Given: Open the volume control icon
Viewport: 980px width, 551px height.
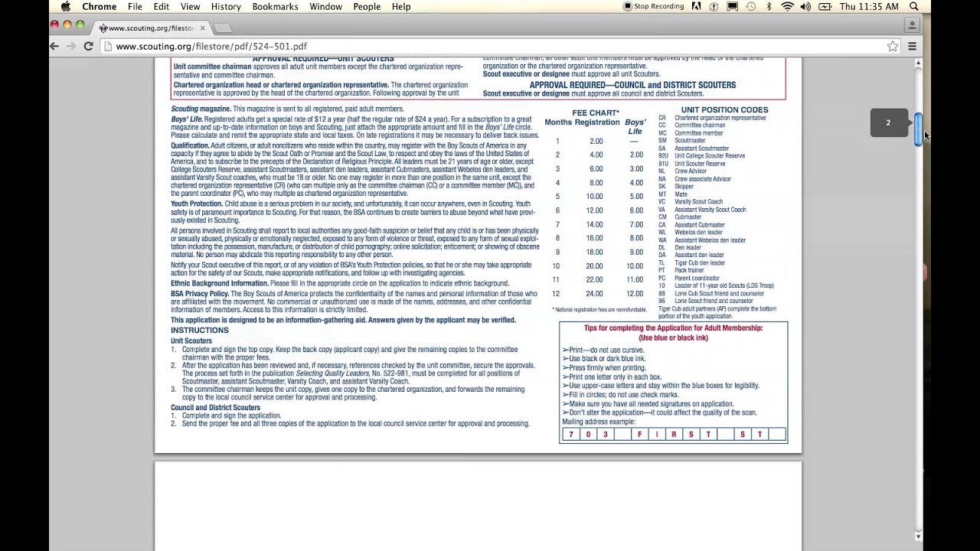Looking at the screenshot, I should point(805,6).
